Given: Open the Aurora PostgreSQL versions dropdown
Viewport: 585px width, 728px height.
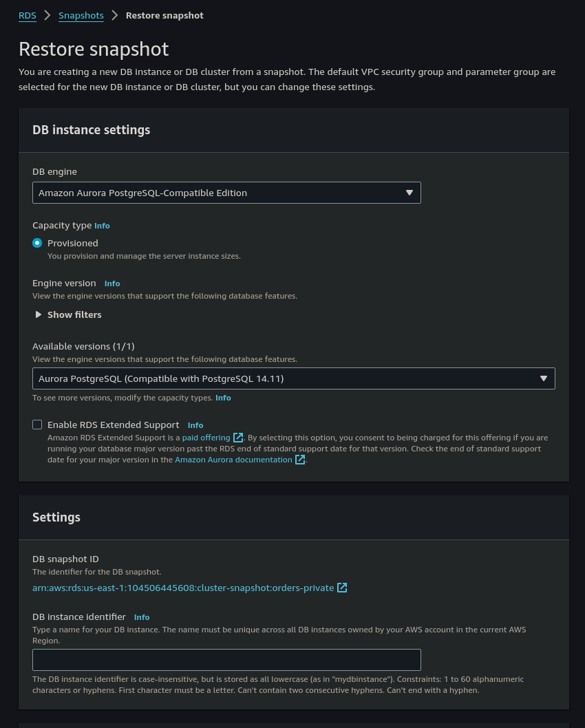Looking at the screenshot, I should pos(293,378).
